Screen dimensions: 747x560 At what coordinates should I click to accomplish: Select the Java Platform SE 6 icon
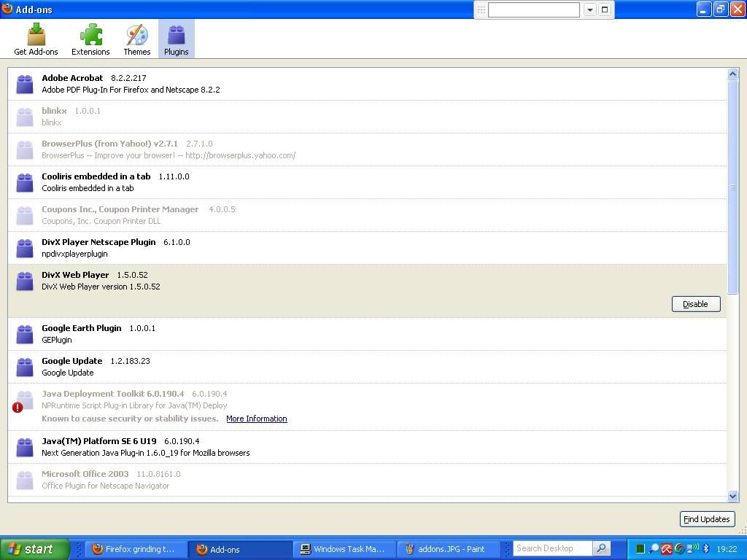pos(25,447)
